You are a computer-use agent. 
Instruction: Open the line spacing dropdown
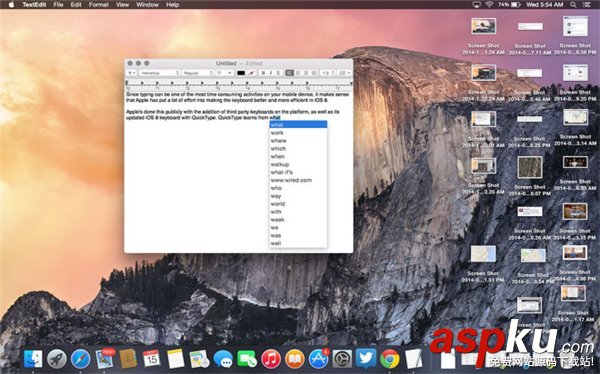click(328, 73)
